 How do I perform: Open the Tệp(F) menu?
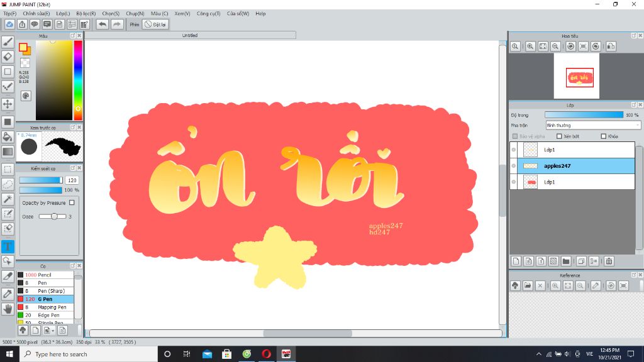pyautogui.click(x=10, y=14)
